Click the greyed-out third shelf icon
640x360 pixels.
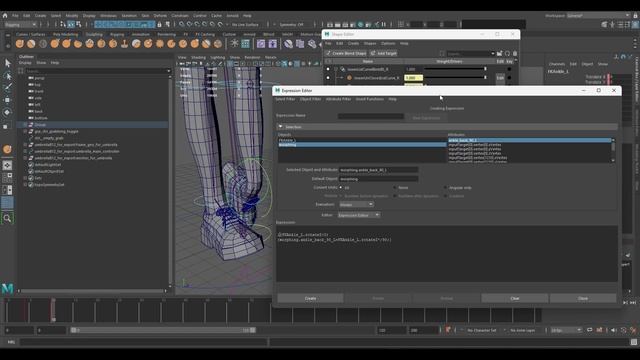43,44
